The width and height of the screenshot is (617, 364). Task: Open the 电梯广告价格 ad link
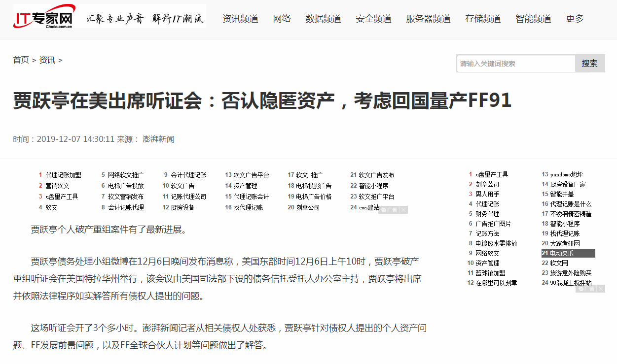tap(314, 197)
